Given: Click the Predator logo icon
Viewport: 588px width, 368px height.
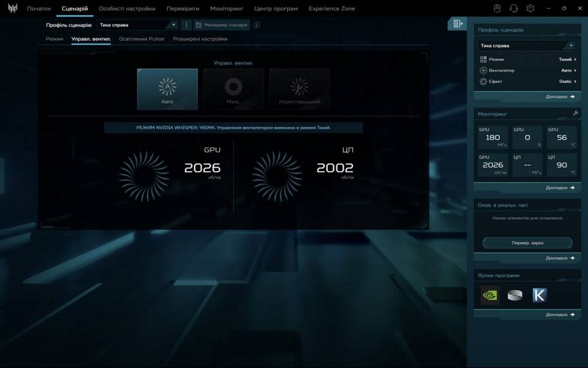Looking at the screenshot, I should pyautogui.click(x=12, y=9).
